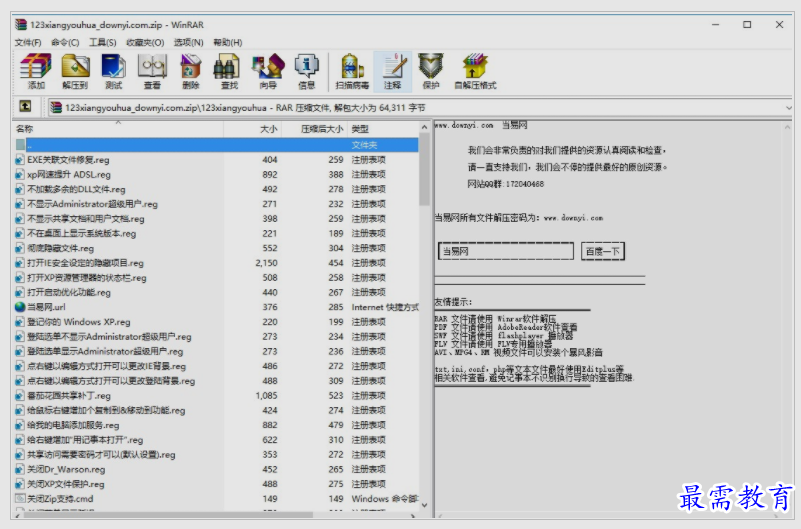
Task: Select 打开IE安全设定的隐藏项目.reg
Action: [85, 263]
